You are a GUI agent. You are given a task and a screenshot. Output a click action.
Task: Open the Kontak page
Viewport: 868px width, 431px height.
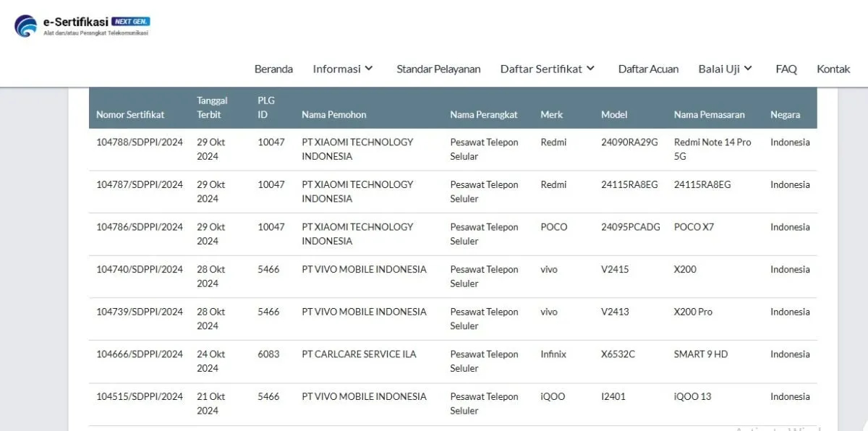pos(833,69)
